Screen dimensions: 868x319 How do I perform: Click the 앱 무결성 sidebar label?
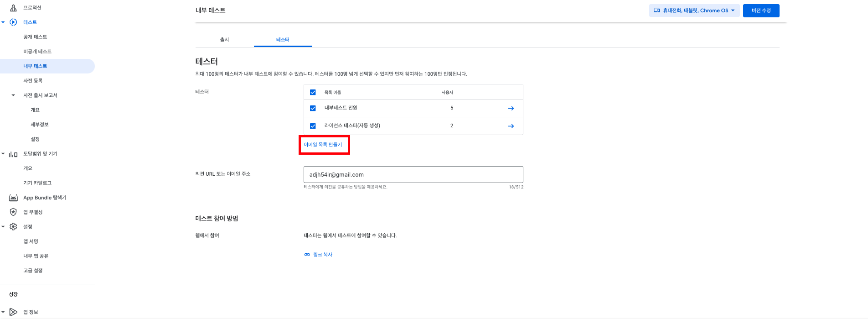tap(33, 212)
